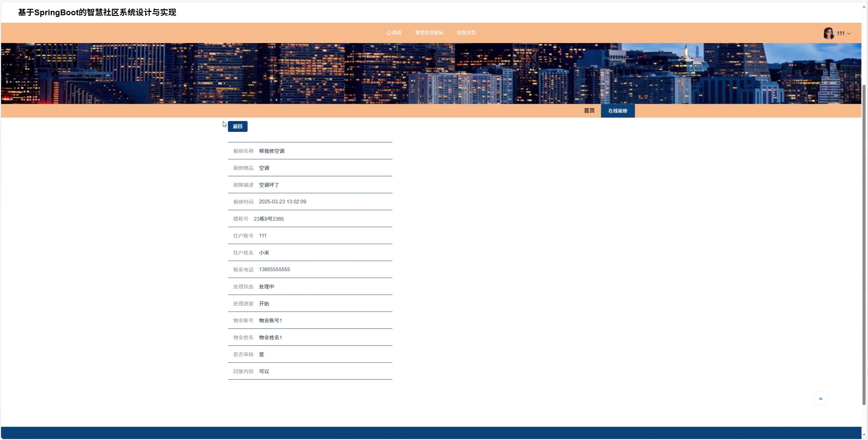Select the 在线报修 tab
Viewport: 868px width, 440px height.
point(617,111)
